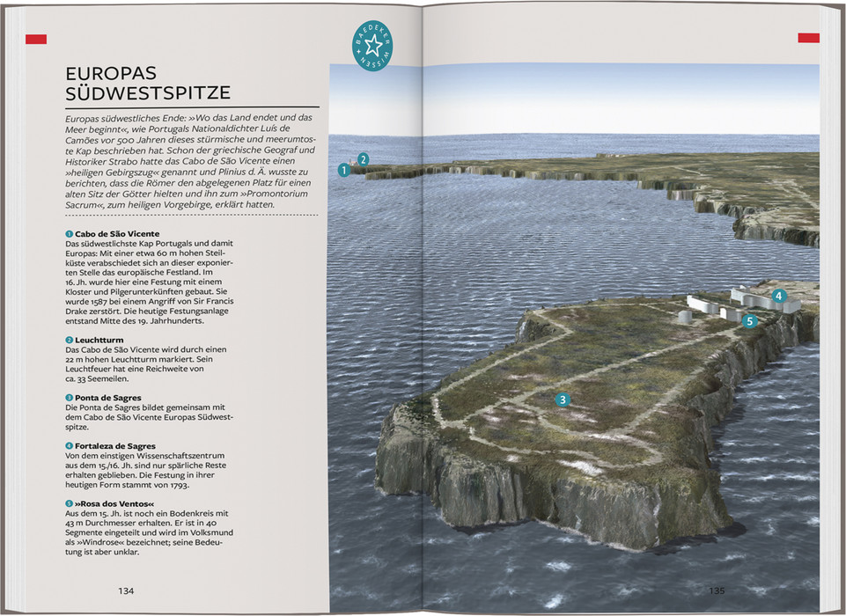Click the "Fortaleza de Sagres" heading text

[x=117, y=446]
